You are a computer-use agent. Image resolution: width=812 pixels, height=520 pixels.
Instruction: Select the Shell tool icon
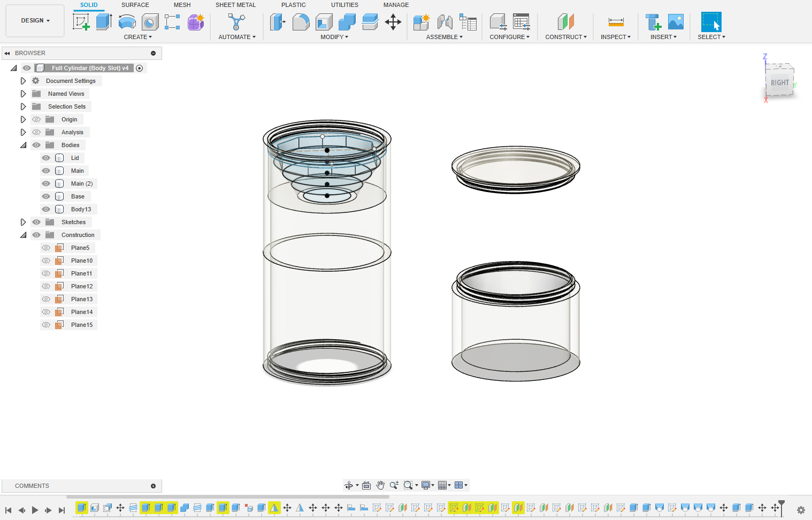click(x=324, y=22)
